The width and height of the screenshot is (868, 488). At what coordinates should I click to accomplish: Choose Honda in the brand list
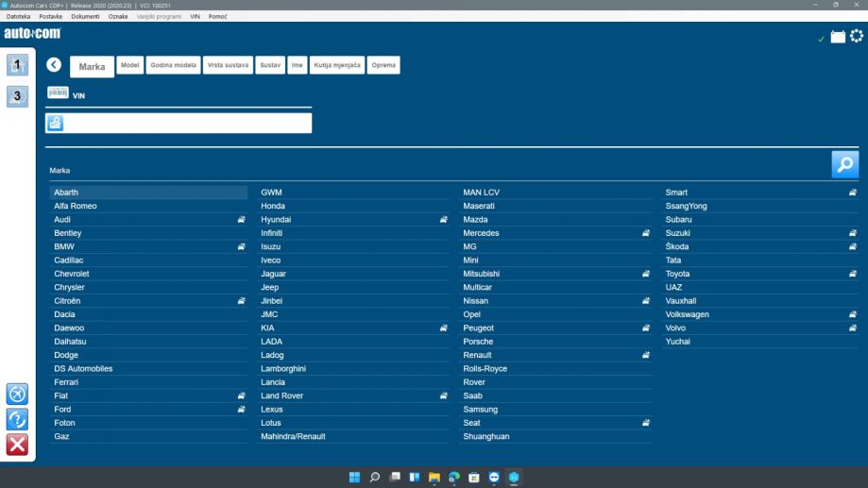pos(353,206)
